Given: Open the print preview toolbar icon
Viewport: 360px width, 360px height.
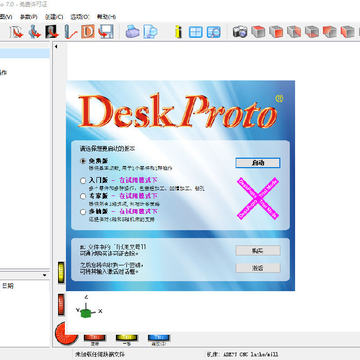Looking at the screenshot, I should [x=150, y=32].
